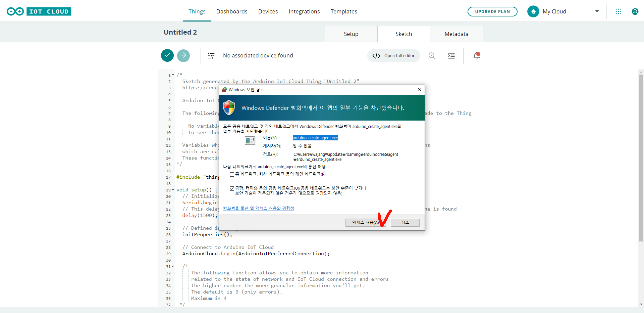Collapse code fold at line 1
644x313 pixels.
(x=173, y=75)
